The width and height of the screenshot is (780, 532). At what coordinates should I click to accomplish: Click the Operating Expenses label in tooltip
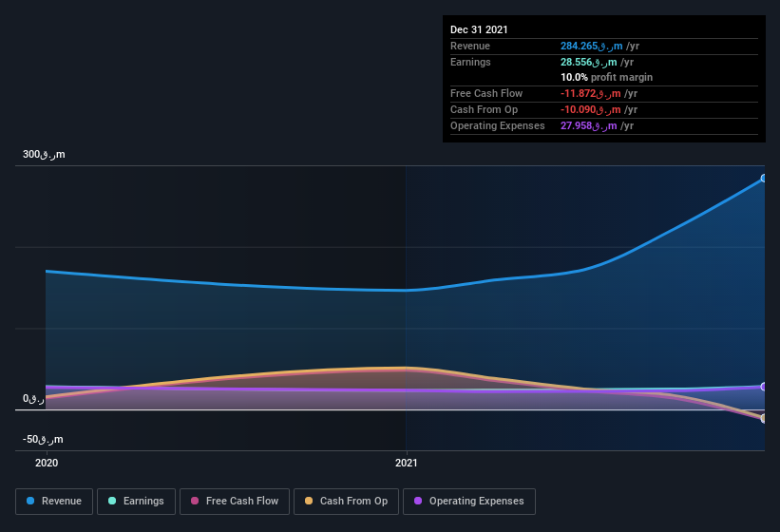(x=498, y=125)
